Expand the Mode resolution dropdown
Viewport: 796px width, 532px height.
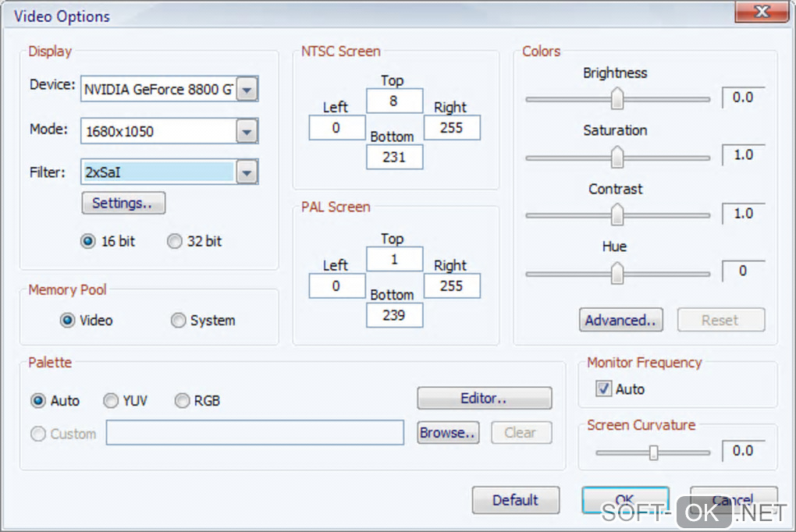coord(247,131)
